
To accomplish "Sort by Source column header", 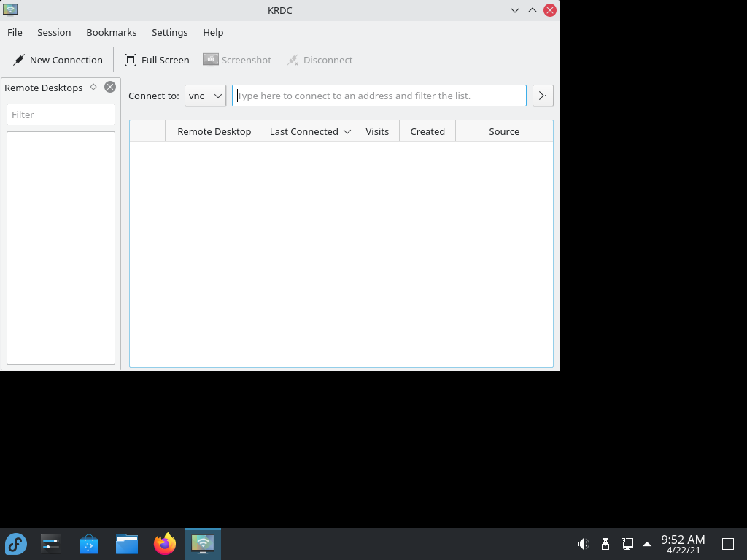I will [504, 131].
